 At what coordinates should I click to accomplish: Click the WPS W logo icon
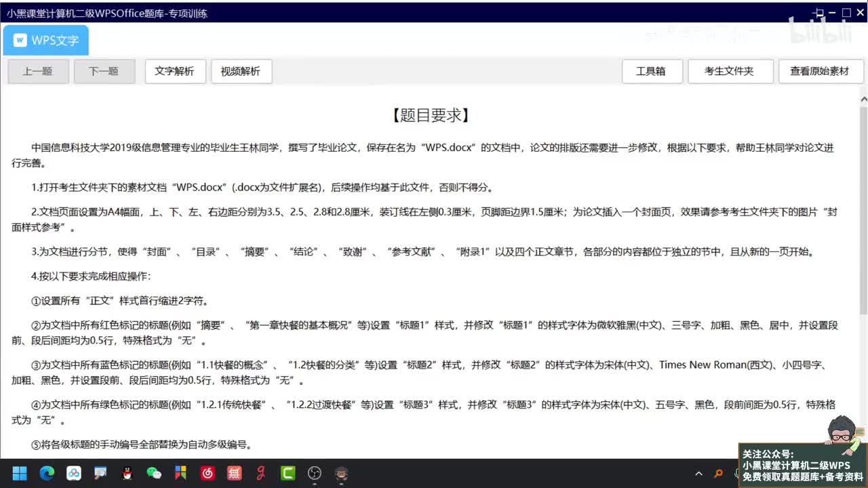pyautogui.click(x=20, y=41)
